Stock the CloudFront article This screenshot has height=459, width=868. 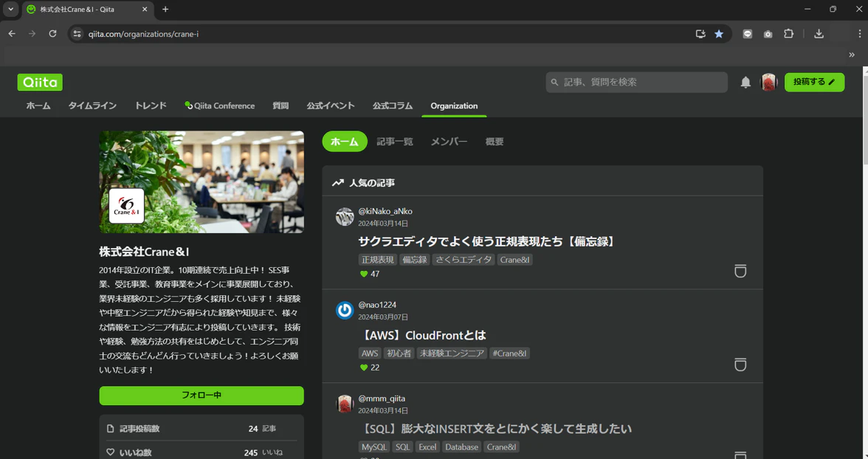(x=740, y=365)
